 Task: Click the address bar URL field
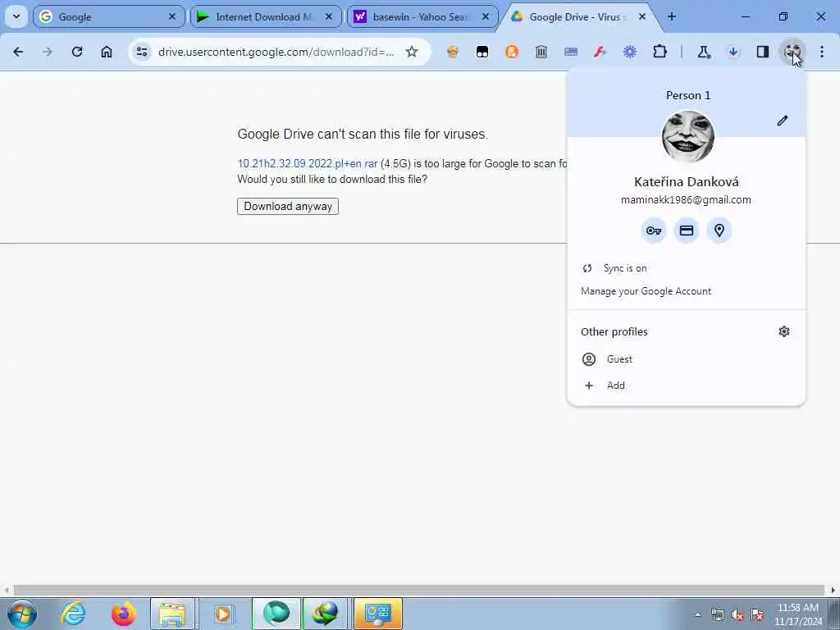[276, 52]
